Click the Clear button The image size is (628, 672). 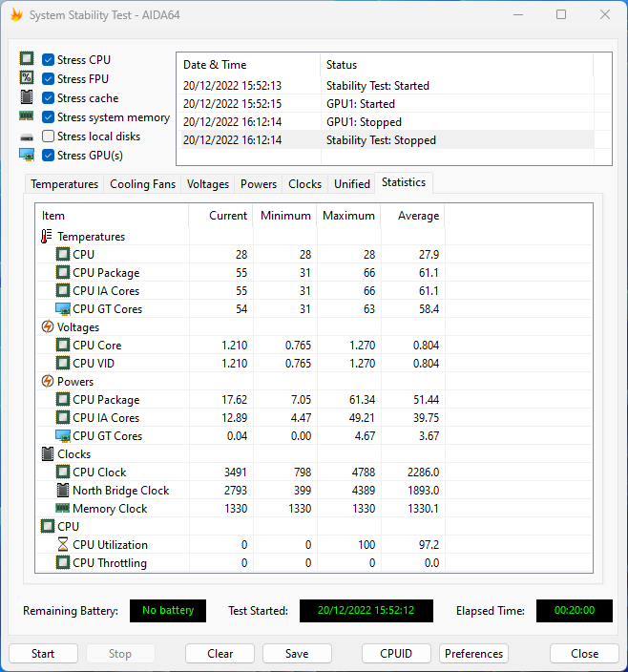pyautogui.click(x=220, y=654)
